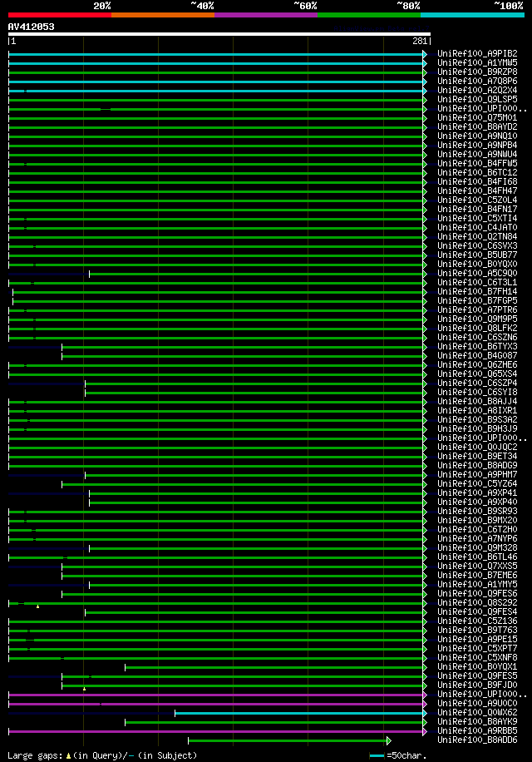Open hit UniRef100_B9RZP8
This screenshot has width=532, height=762.
tap(477, 72)
